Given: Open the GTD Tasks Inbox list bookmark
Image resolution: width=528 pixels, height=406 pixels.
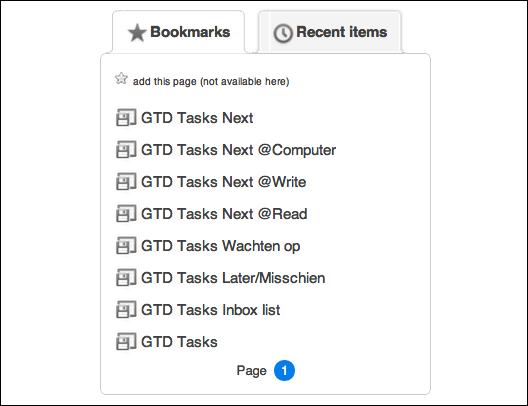Looking at the screenshot, I should [210, 310].
